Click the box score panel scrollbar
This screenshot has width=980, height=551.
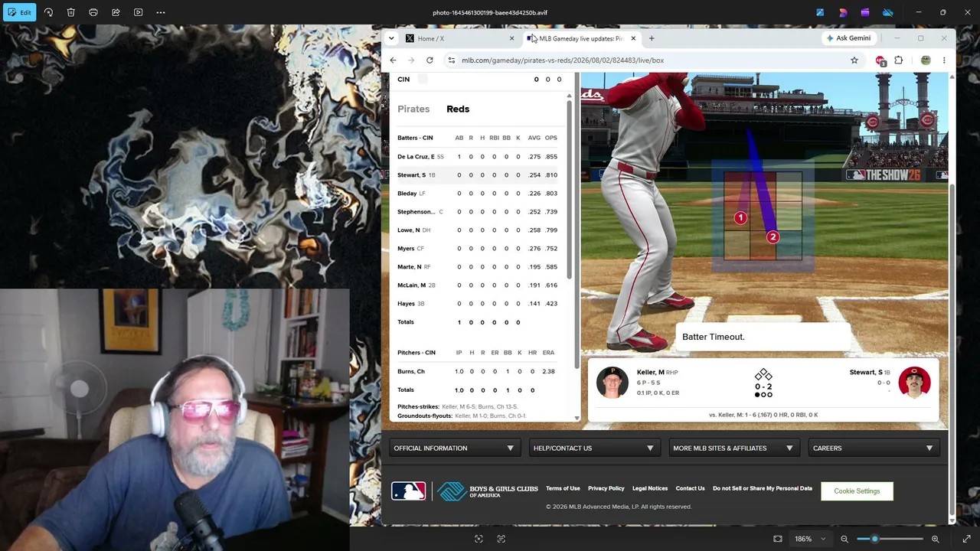[569, 187]
